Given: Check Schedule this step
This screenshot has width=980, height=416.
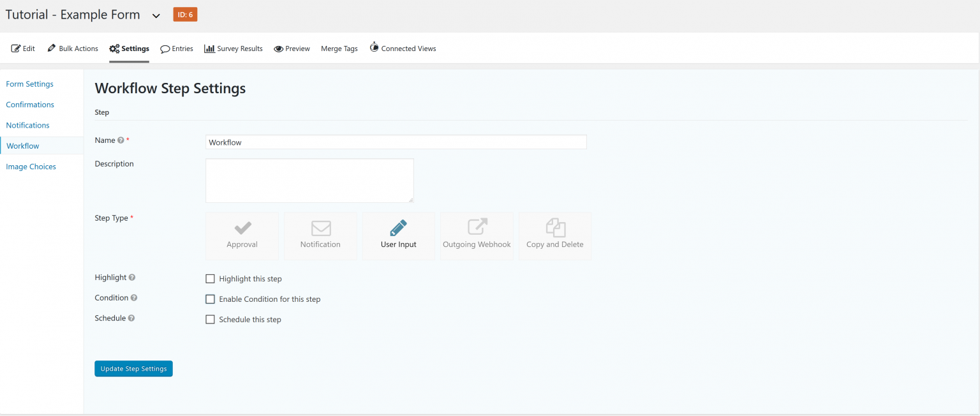Looking at the screenshot, I should 210,319.
